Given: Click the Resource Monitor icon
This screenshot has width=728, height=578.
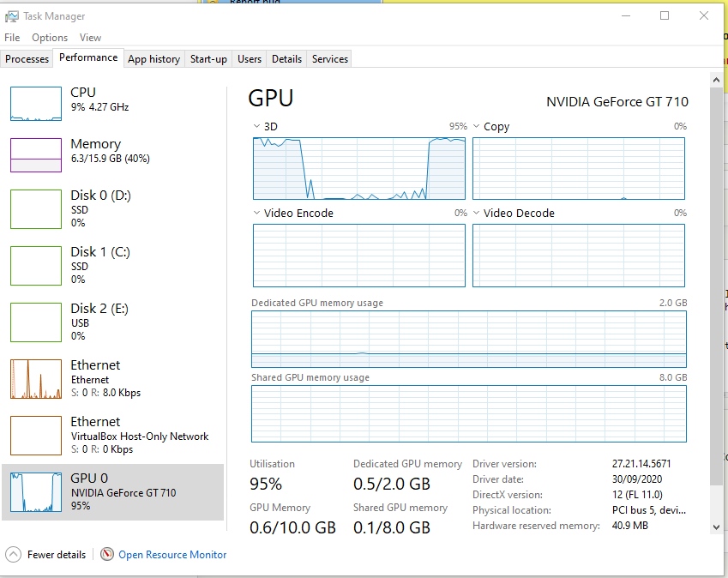Looking at the screenshot, I should pos(107,554).
